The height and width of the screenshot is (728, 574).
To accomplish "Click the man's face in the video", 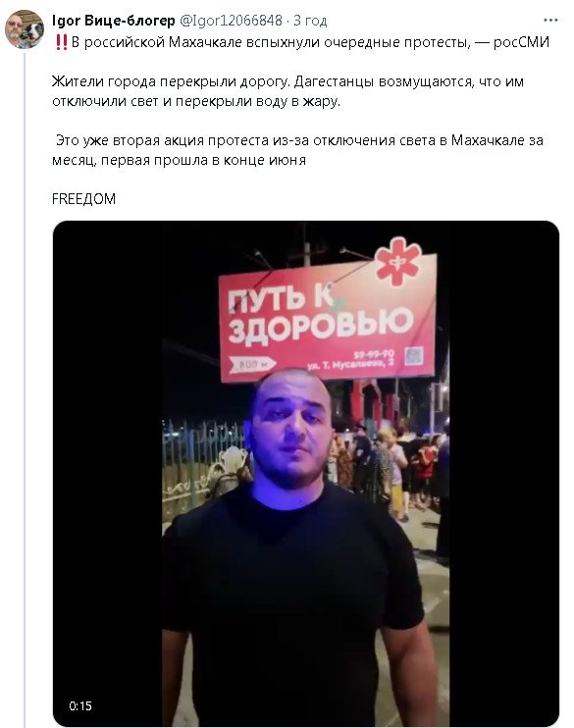I will pyautogui.click(x=291, y=430).
